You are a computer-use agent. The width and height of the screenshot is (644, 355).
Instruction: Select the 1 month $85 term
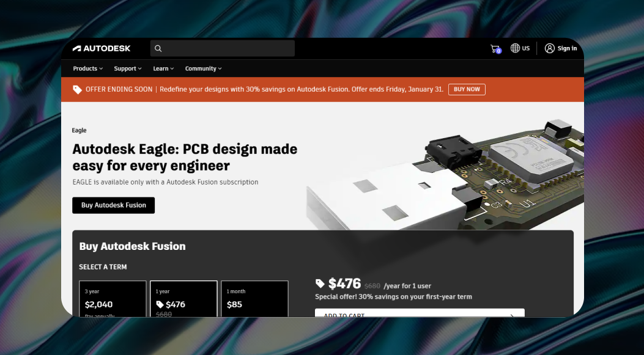[254, 299]
